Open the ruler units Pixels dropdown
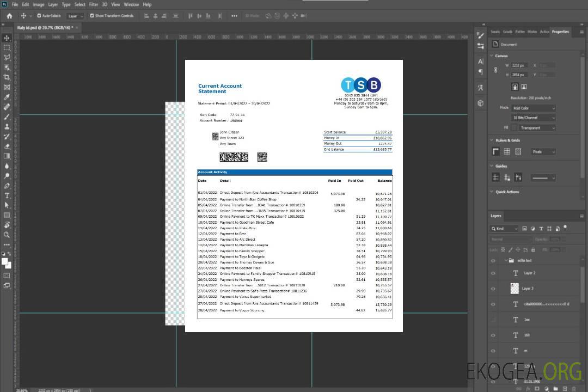This screenshot has height=392, width=588. (x=543, y=151)
